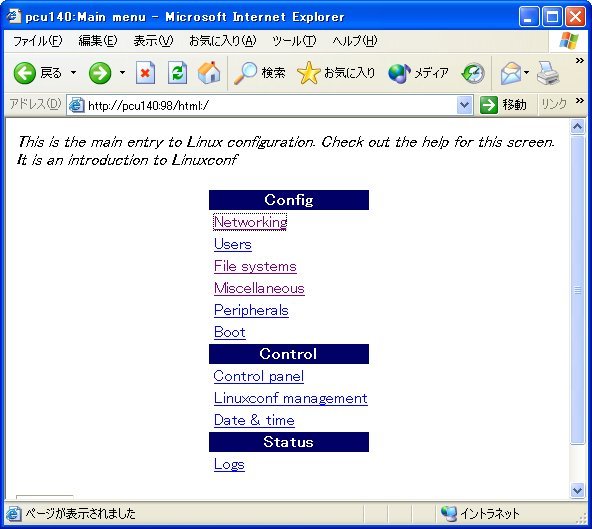
Task: Refresh the page using the refresh icon
Action: point(177,72)
